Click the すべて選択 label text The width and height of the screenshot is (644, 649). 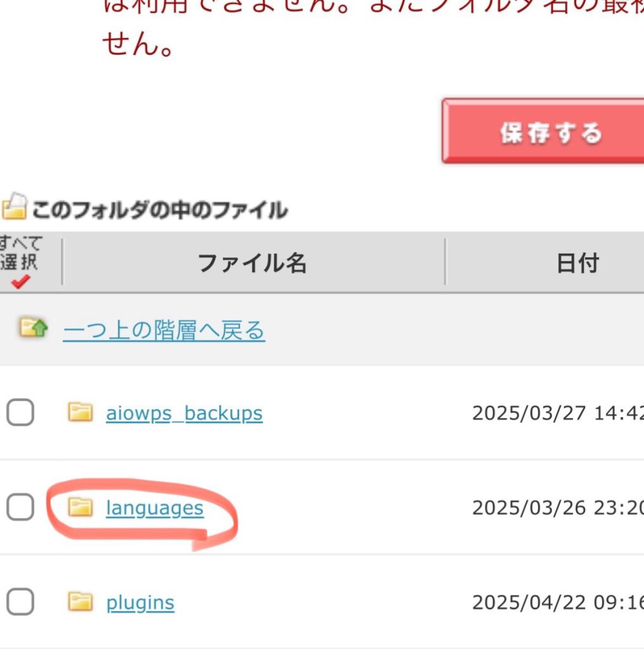[21, 252]
